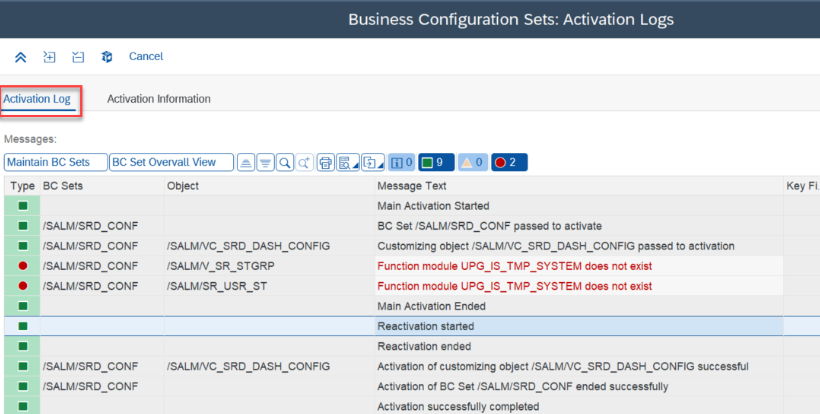This screenshot has width=820, height=414.
Task: Click the blue cube icon beside Cancel
Action: 107,57
